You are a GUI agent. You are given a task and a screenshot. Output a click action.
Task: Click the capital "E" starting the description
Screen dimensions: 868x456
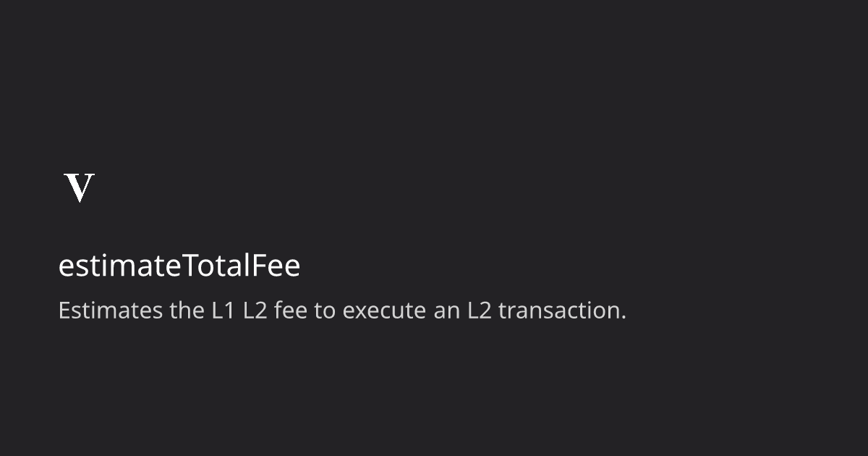(x=64, y=311)
